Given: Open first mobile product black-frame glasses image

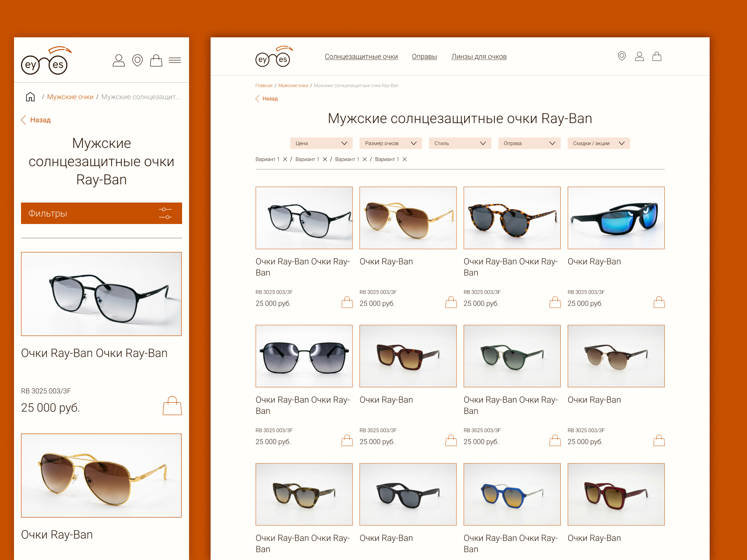Looking at the screenshot, I should pyautogui.click(x=101, y=294).
